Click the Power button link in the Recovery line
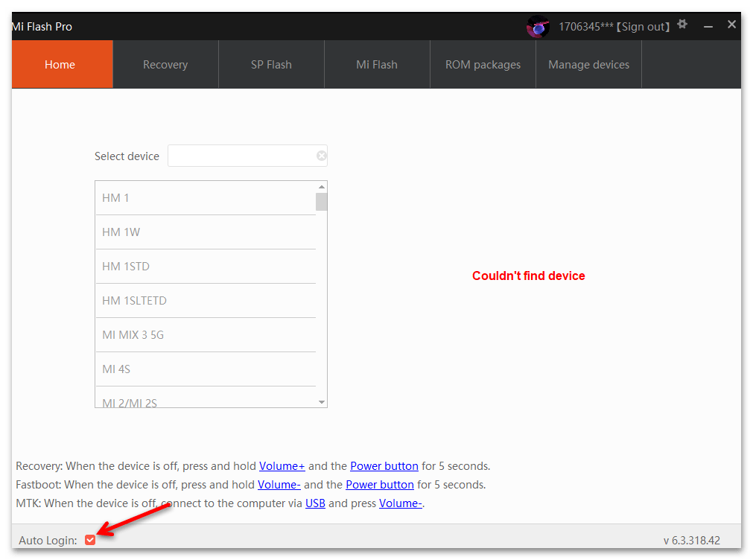 coord(384,466)
